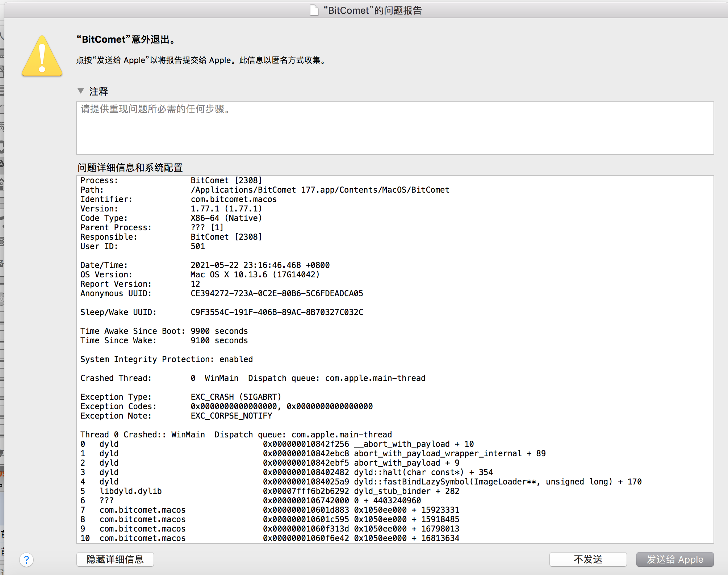
Task: Click the 发送给 Apple button
Action: (675, 559)
